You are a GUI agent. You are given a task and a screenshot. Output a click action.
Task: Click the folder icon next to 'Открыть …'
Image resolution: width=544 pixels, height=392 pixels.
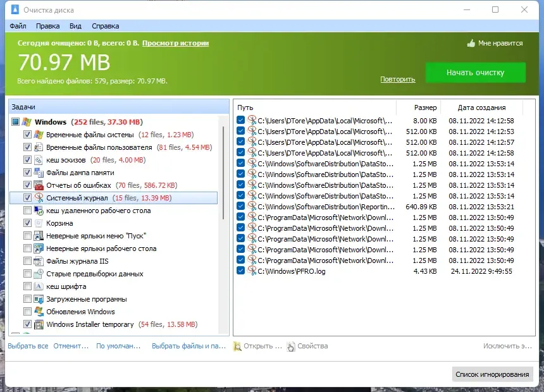[237, 346]
